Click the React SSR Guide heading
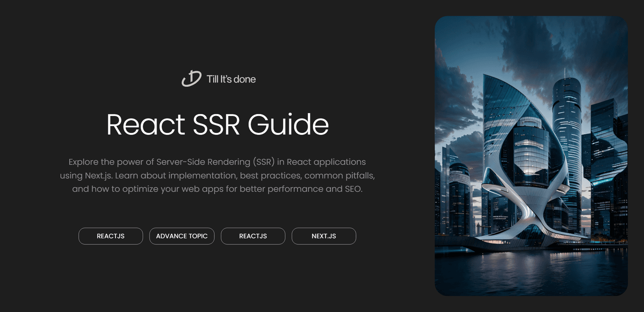Viewport: 644px width, 312px height. point(217,124)
